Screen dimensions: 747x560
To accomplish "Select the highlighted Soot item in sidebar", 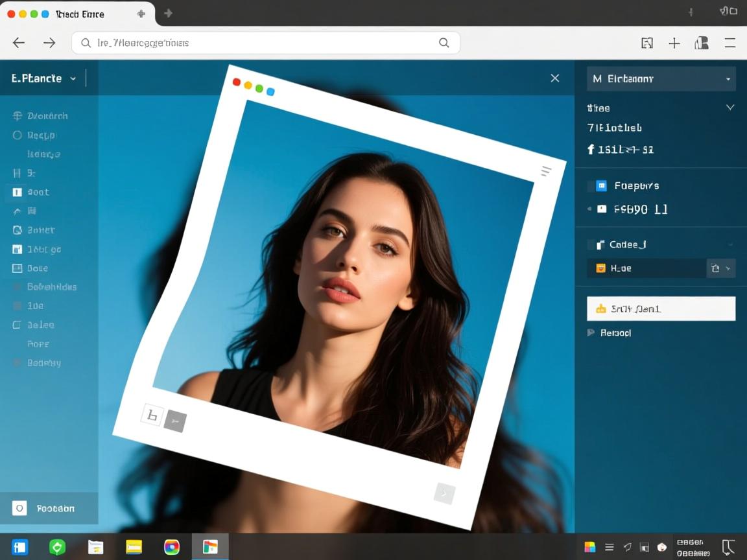I will [x=38, y=192].
